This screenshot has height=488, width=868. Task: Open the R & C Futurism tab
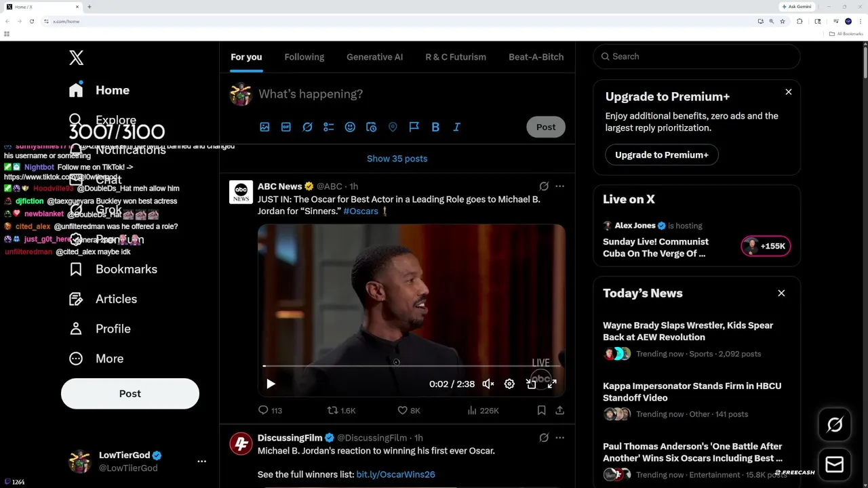point(456,57)
